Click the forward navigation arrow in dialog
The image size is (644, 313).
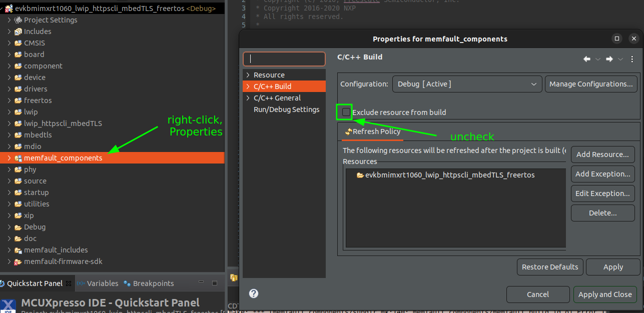(609, 59)
